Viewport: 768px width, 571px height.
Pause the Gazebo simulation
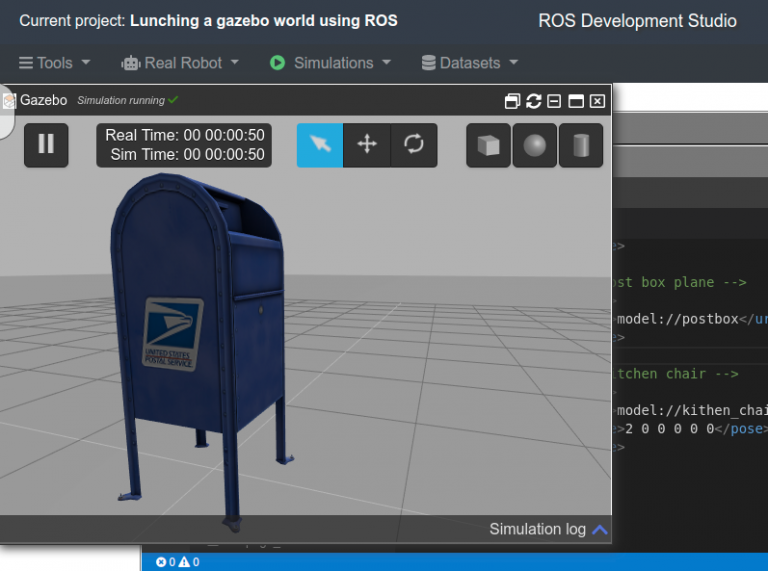(46, 145)
